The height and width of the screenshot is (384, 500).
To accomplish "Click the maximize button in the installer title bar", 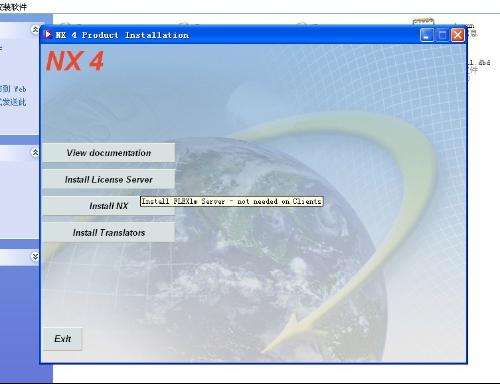I will coord(442,35).
